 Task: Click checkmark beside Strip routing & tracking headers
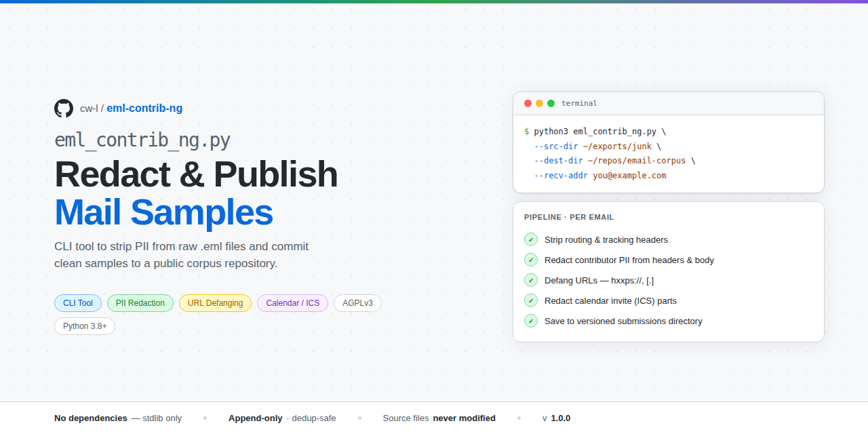[x=531, y=239]
